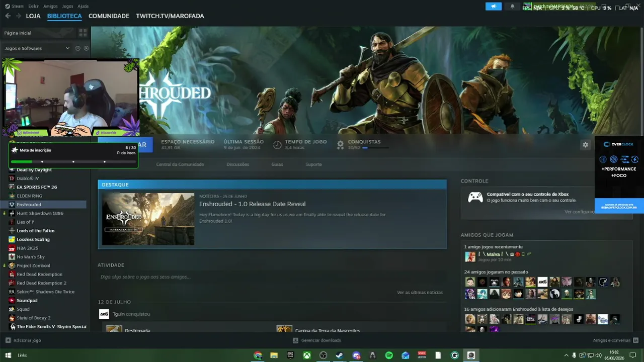Expand the system tray hidden icons chevron
Screen dimensions: 644x362
coord(566,355)
